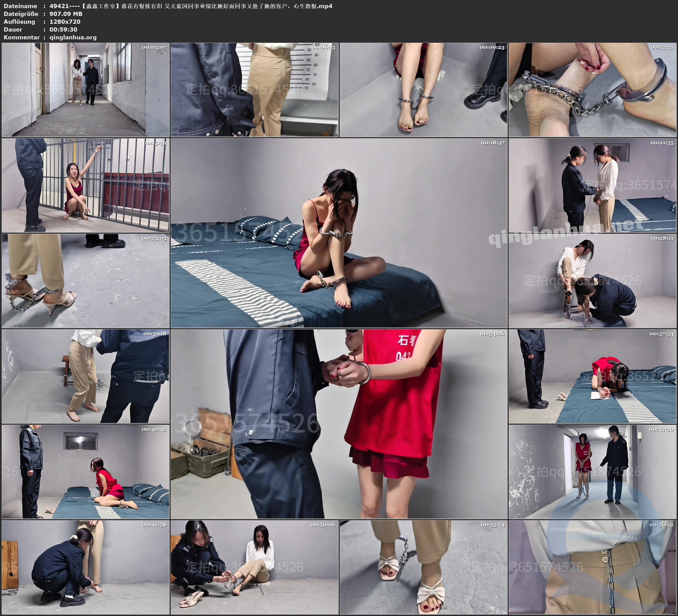Click the thumbnail timestamped 00:03:07
This screenshot has width=678, height=616.
tap(85, 89)
